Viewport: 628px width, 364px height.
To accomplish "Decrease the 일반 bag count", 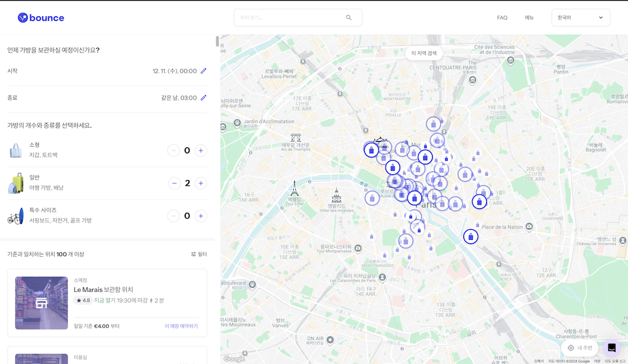I will click(x=174, y=183).
